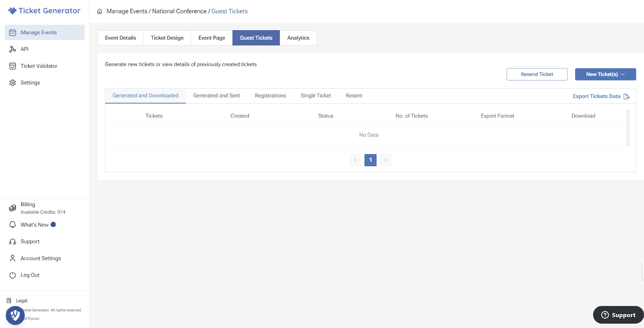Click the Status column header
This screenshot has width=644, height=328.
pos(326,116)
